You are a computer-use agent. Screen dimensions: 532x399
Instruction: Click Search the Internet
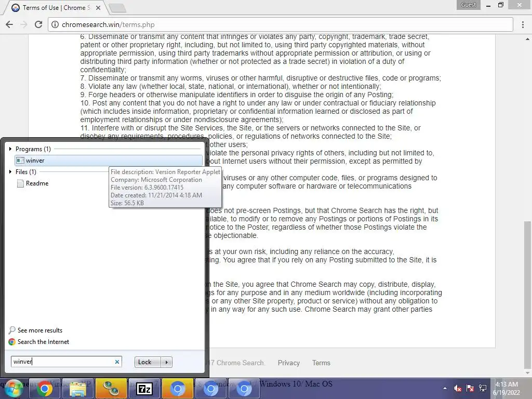pos(43,342)
